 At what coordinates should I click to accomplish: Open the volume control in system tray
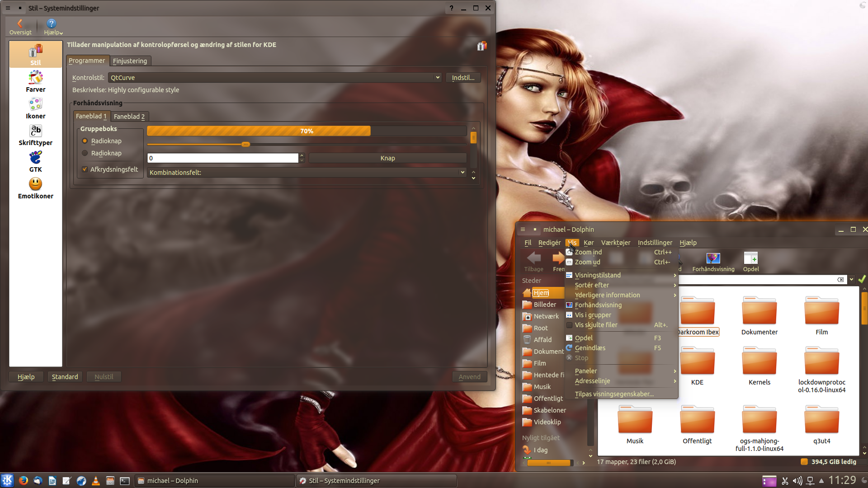pos(797,481)
